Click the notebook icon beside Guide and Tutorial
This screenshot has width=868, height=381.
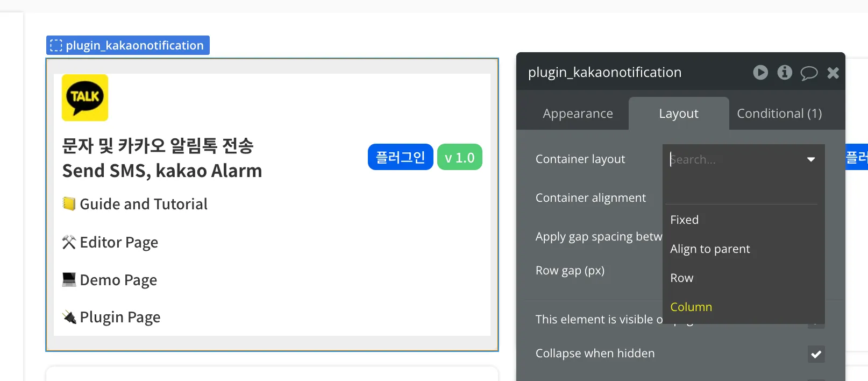point(69,204)
